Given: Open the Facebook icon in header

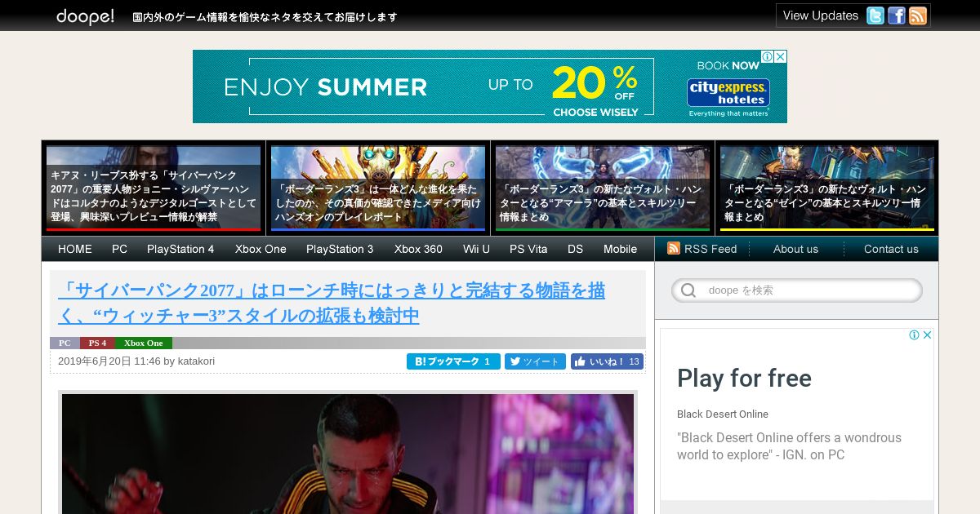Looking at the screenshot, I should [897, 16].
